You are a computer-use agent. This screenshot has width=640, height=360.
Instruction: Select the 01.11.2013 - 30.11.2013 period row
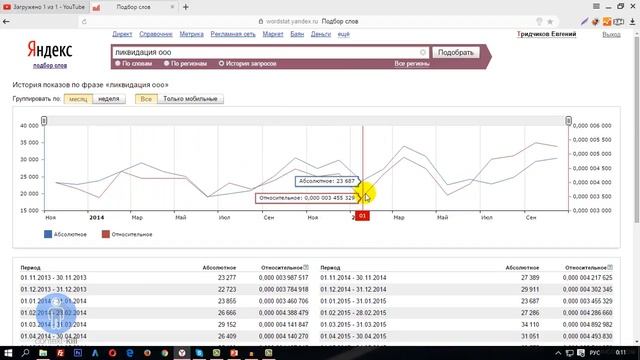[x=165, y=278]
